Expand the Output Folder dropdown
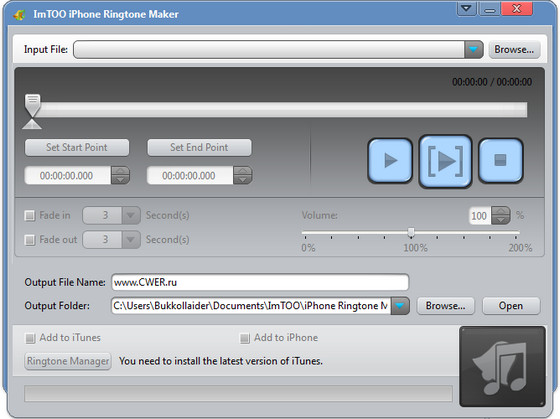 click(x=400, y=306)
